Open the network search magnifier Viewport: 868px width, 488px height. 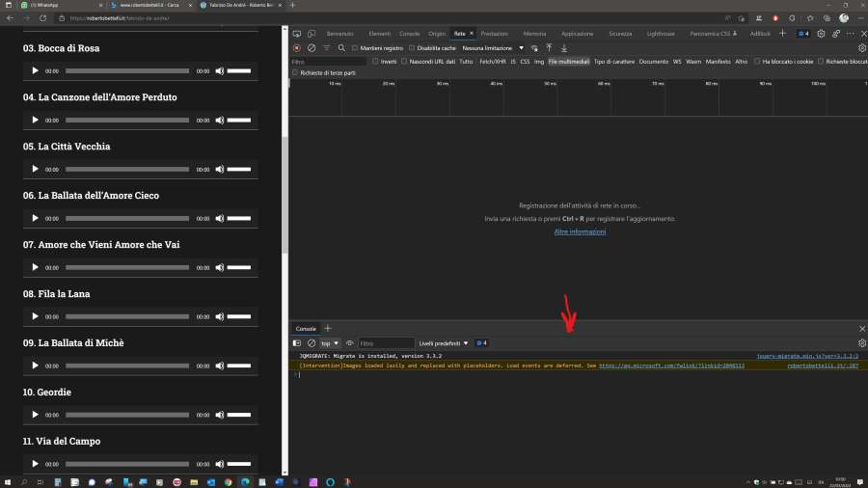pyautogui.click(x=341, y=47)
